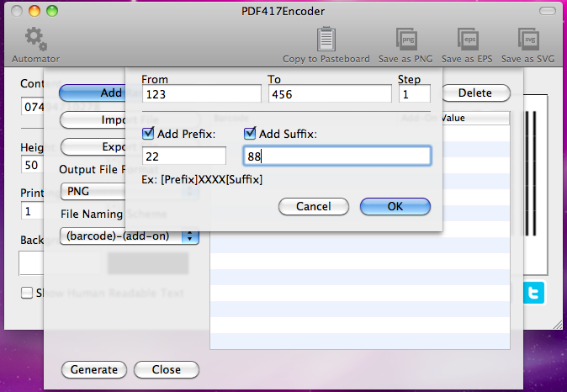Click Save as PNG toolbar icon
The height and width of the screenshot is (392, 567).
click(406, 39)
